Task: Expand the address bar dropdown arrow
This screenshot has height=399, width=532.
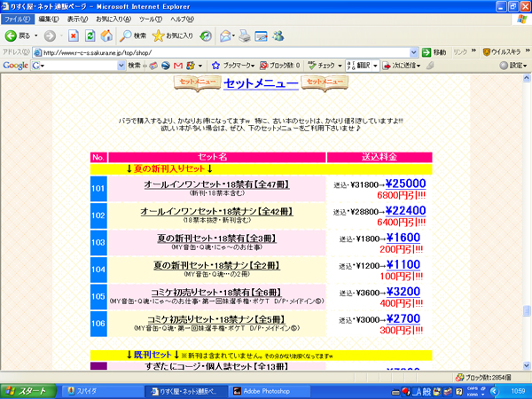Action: [413, 52]
